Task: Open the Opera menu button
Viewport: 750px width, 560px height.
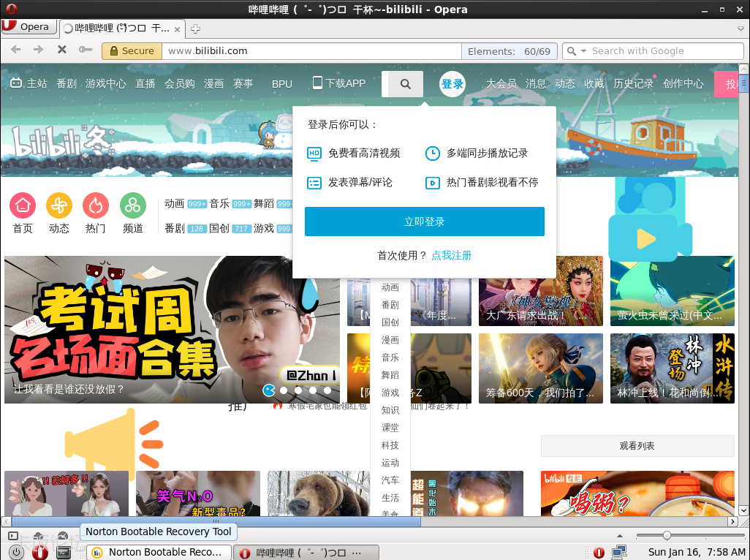Action: point(28,27)
